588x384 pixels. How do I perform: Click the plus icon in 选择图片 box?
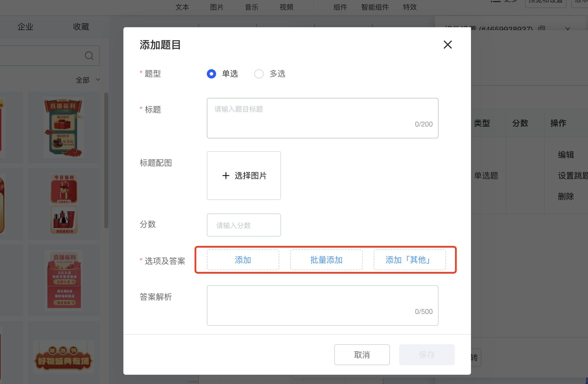point(226,175)
